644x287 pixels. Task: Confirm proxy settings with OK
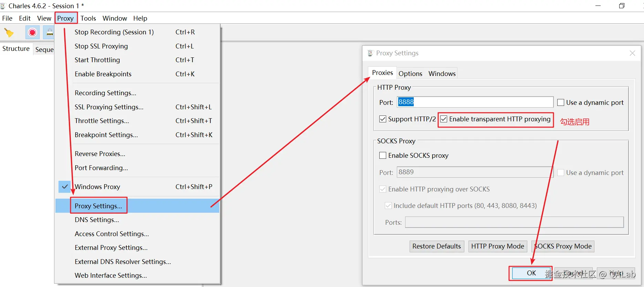(531, 273)
